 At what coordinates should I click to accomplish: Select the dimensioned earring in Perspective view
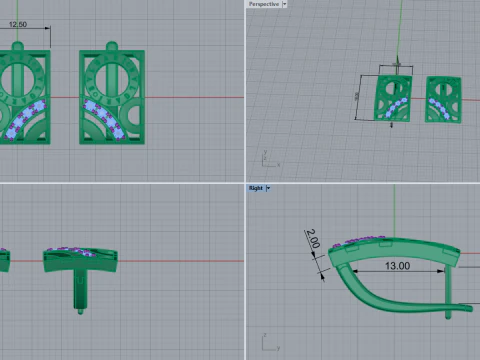tap(393, 98)
